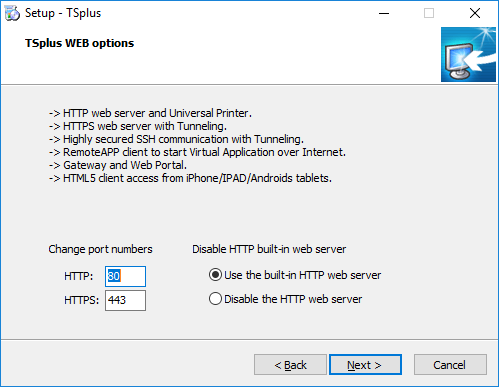Click the HTML5 client access description line
499x387 pixels.
[x=190, y=178]
